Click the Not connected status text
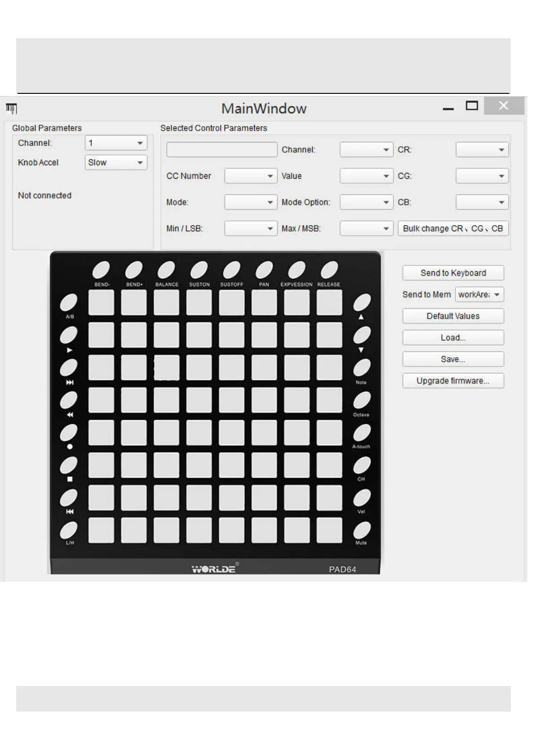 pyautogui.click(x=44, y=195)
